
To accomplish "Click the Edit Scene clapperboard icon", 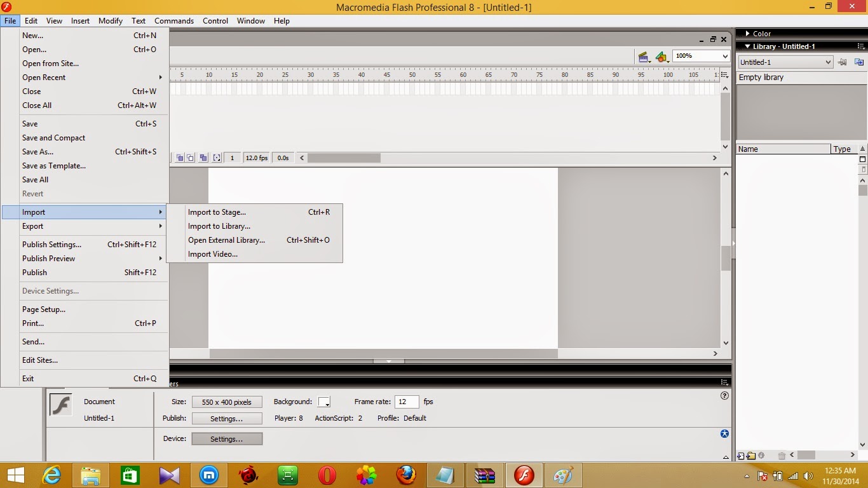I will (643, 57).
